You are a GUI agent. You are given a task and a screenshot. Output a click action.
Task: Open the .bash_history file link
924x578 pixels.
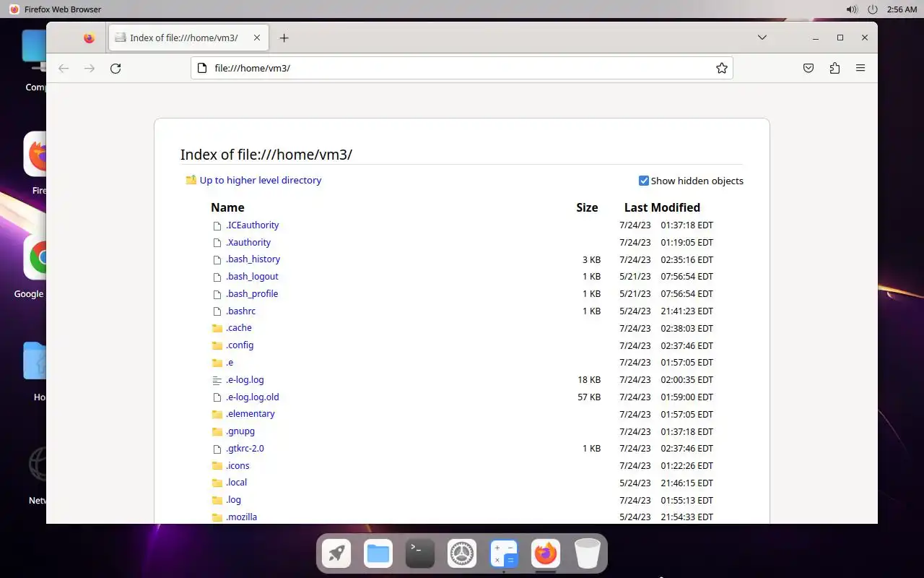point(253,259)
